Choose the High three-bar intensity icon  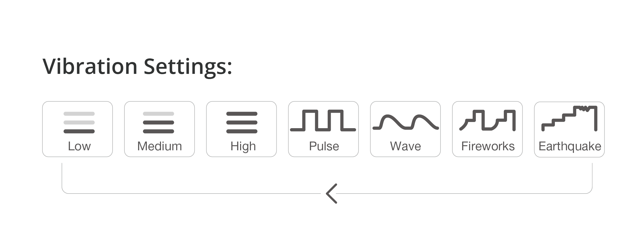tap(242, 123)
